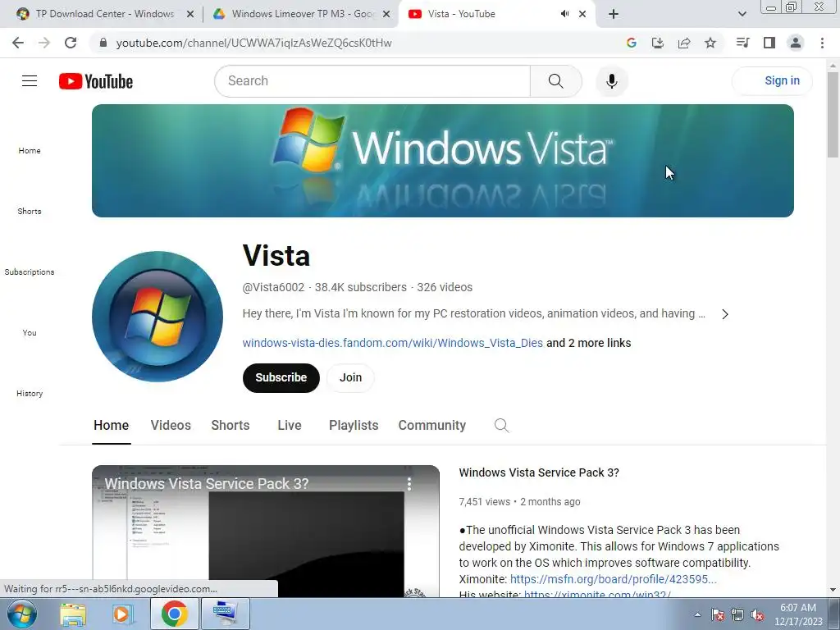The image size is (840, 630).
Task: Click 'and 2 more links'
Action: [589, 343]
